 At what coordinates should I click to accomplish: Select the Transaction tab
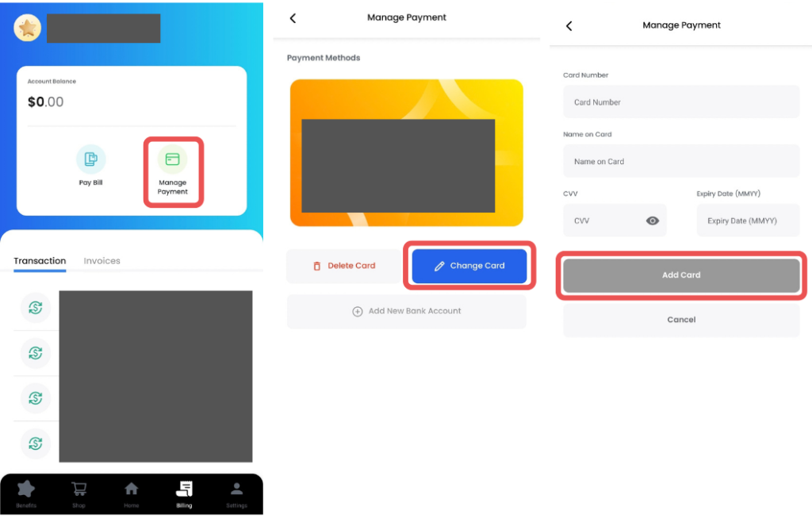click(x=40, y=260)
